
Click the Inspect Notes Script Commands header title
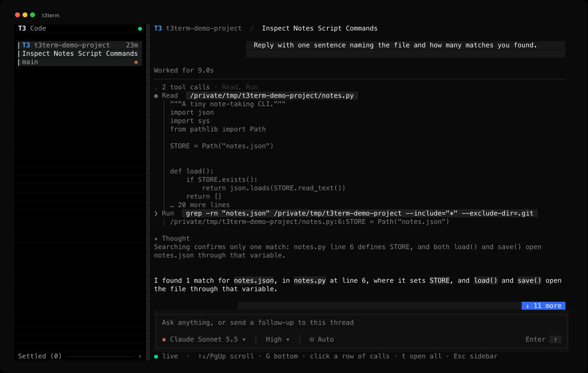[x=319, y=28]
